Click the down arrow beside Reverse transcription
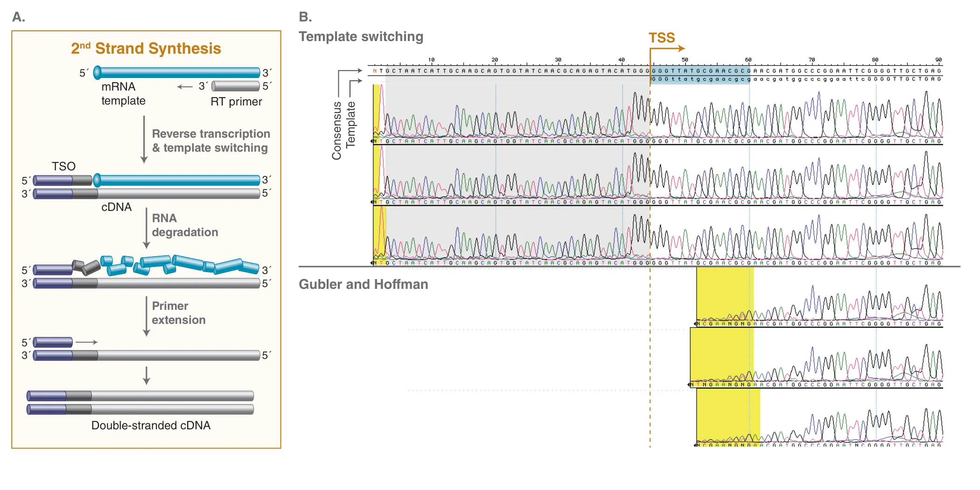This screenshot has width=980, height=490. pyautogui.click(x=144, y=140)
